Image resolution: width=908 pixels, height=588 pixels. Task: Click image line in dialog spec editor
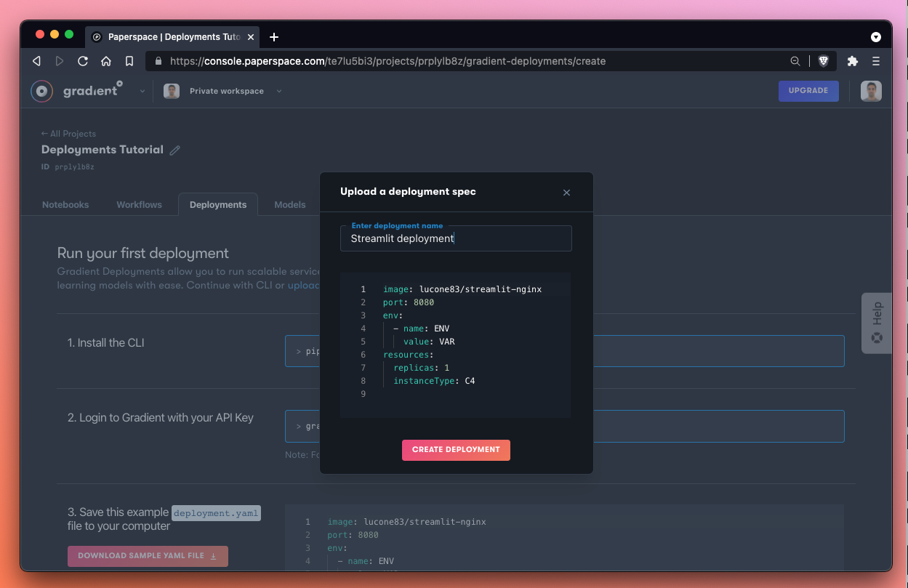coord(462,289)
